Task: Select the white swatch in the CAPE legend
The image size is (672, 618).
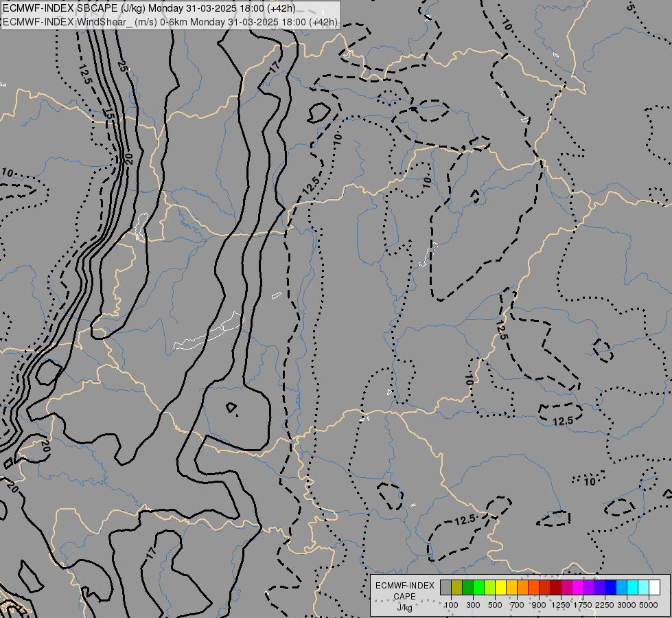Action: pyautogui.click(x=654, y=587)
